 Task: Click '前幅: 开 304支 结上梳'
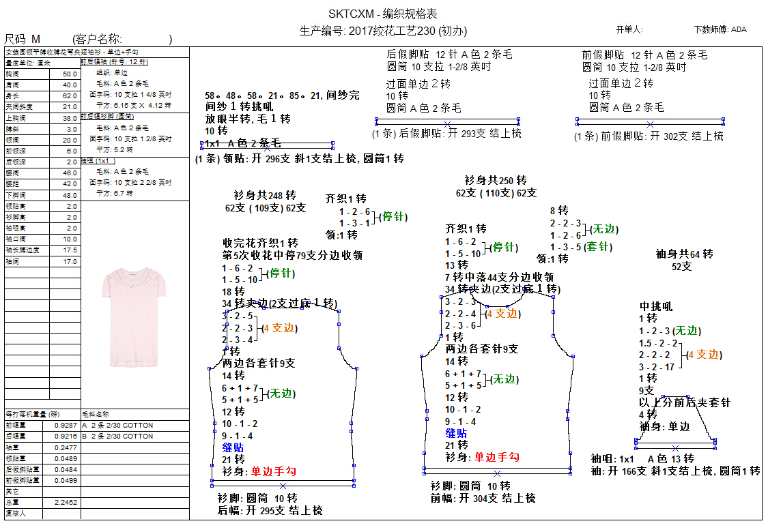(x=483, y=498)
